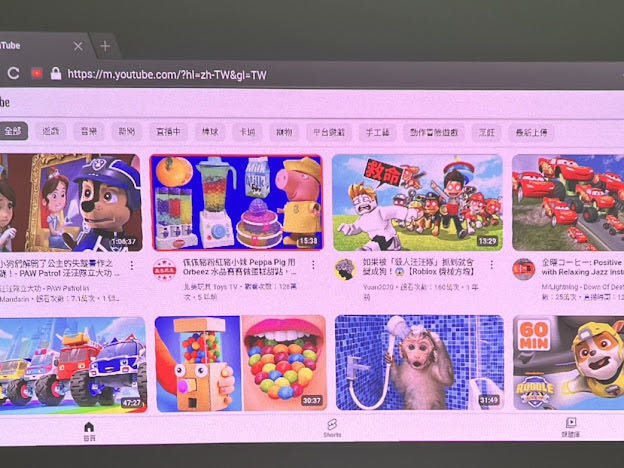
Task: Open the gumball machine 30:37 video thumbnail
Action: 241,364
